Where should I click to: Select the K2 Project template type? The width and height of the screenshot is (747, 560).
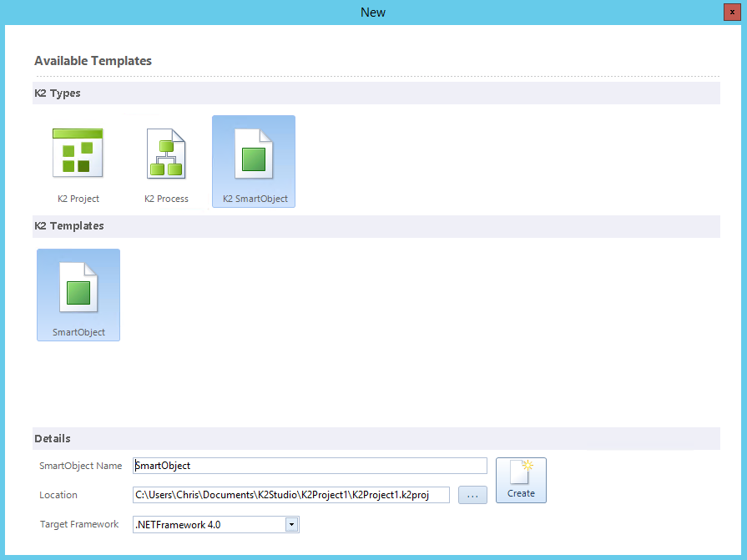(78, 161)
